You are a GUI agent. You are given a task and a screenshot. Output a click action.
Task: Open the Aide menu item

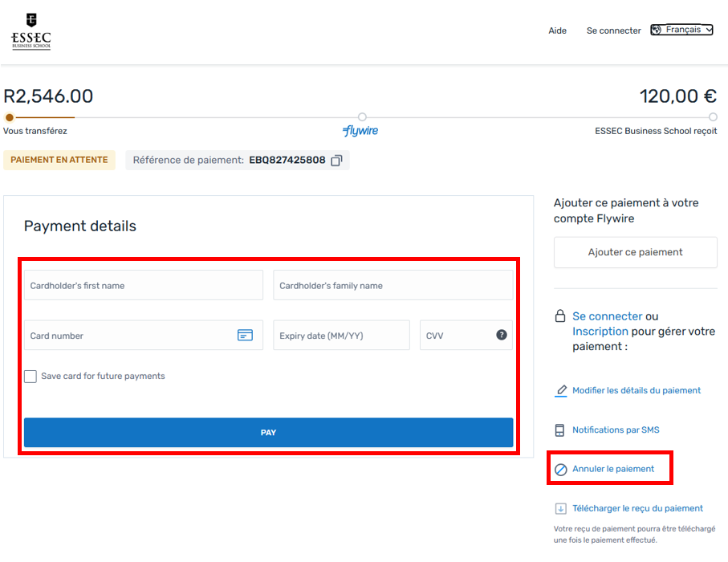557,31
